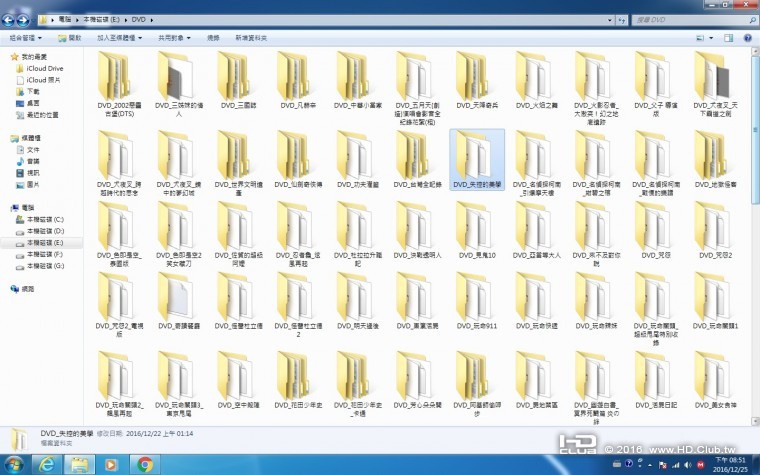Click 電腦 in the address breadcrumb
Image resolution: width=760 pixels, height=475 pixels.
[x=64, y=20]
